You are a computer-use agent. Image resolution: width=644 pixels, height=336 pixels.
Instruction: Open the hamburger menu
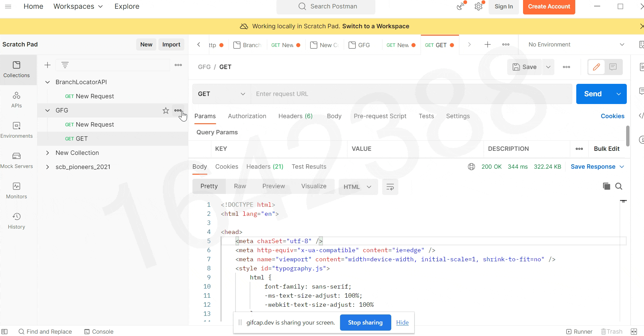tap(8, 6)
